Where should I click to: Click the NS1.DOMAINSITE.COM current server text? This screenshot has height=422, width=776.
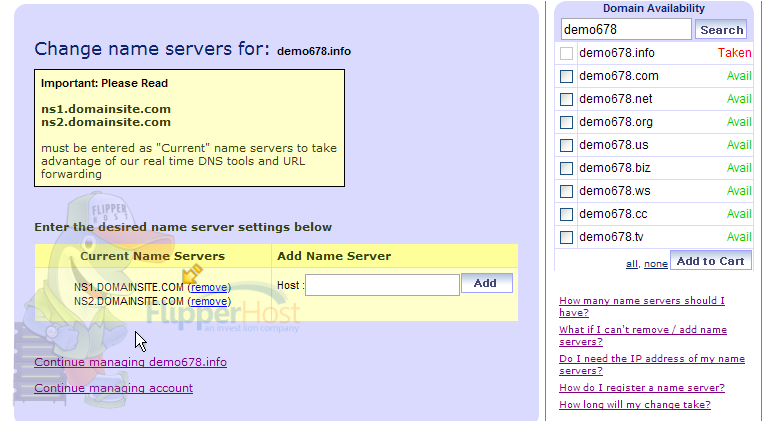click(129, 287)
